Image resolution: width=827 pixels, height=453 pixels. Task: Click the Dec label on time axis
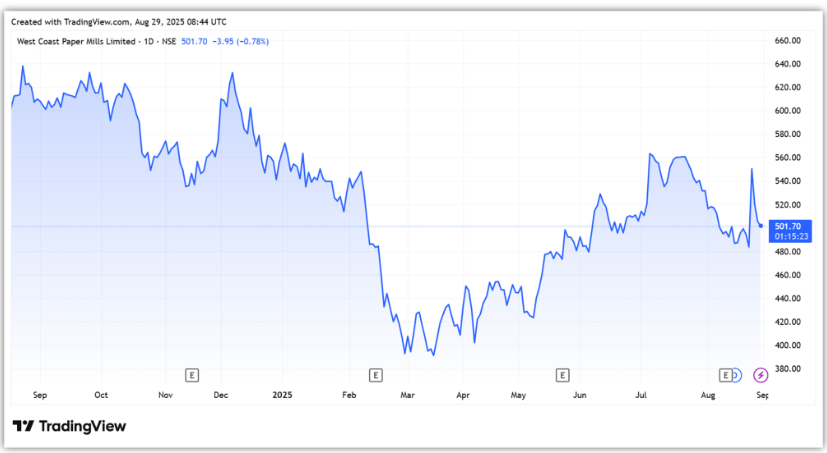[221, 396]
